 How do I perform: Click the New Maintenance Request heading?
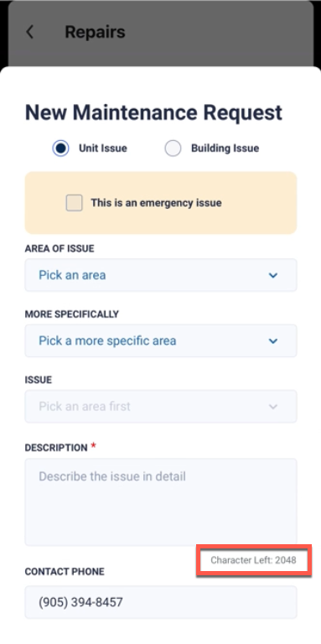click(154, 112)
